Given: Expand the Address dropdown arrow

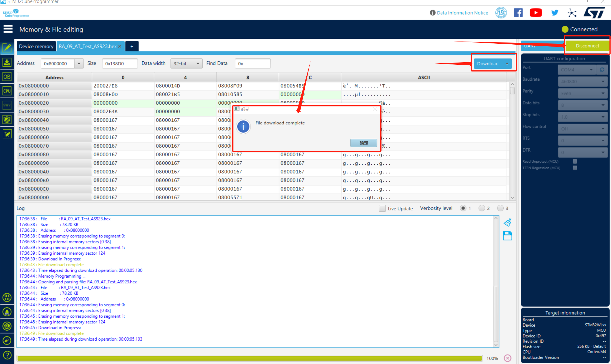Looking at the screenshot, I should 79,63.
